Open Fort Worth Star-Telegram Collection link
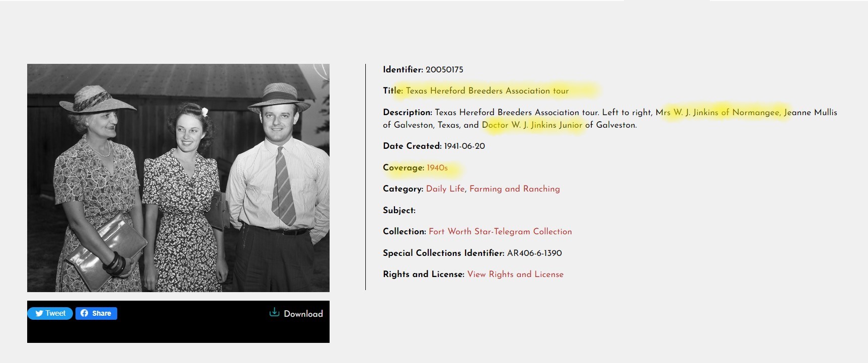This screenshot has height=363, width=868. click(x=500, y=232)
